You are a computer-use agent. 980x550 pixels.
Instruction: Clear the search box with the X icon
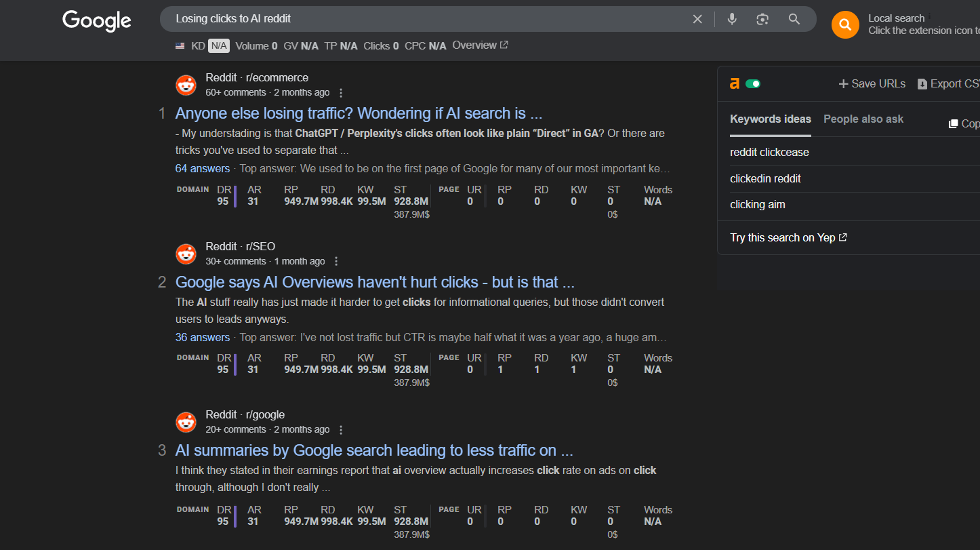pyautogui.click(x=697, y=19)
